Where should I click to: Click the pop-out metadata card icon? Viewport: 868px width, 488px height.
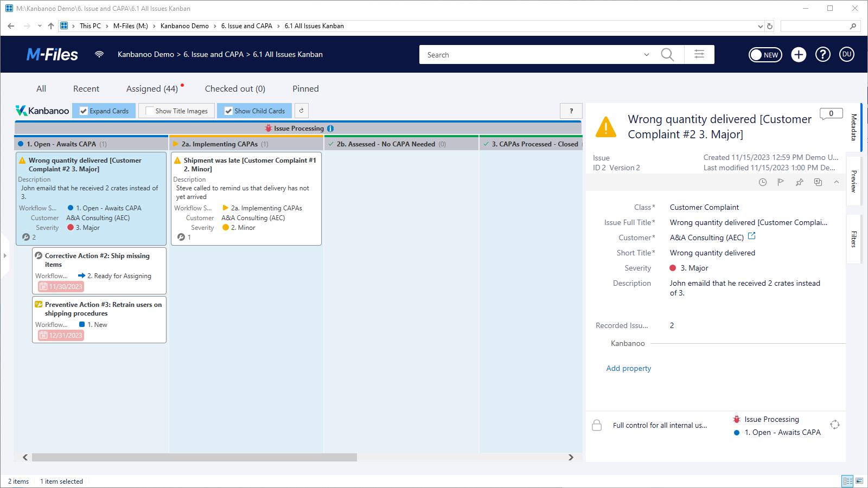pyautogui.click(x=818, y=182)
